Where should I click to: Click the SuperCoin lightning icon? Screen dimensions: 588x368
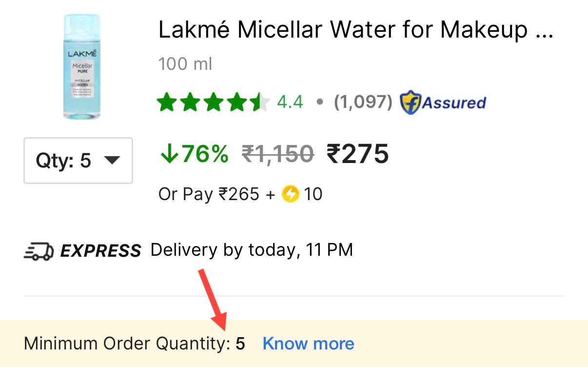[x=290, y=195]
